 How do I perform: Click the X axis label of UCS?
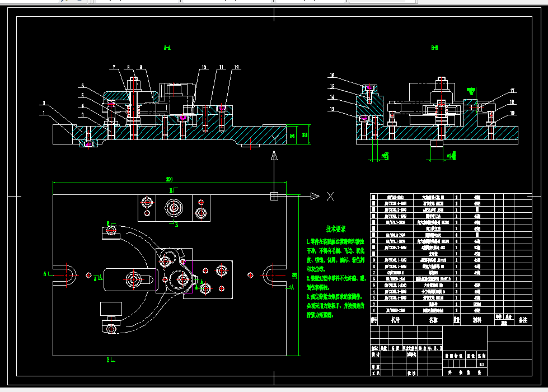point(330,197)
